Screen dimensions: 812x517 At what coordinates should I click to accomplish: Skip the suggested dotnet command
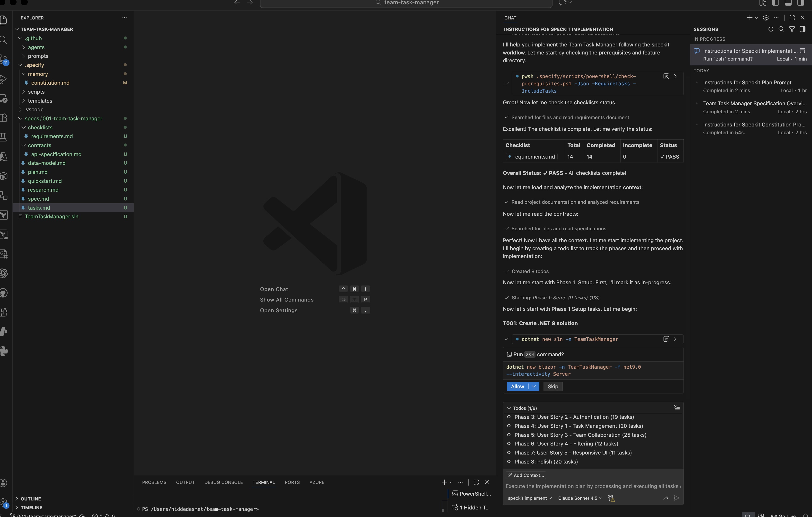point(553,386)
